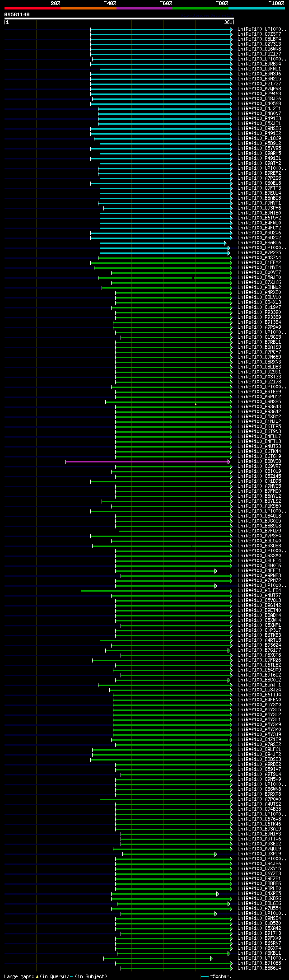Open hit UniRef100_P21727
Screen dimensions: 289x980
259,84
